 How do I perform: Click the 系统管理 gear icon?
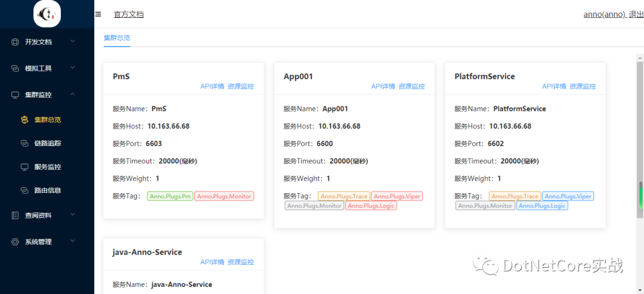pos(15,242)
